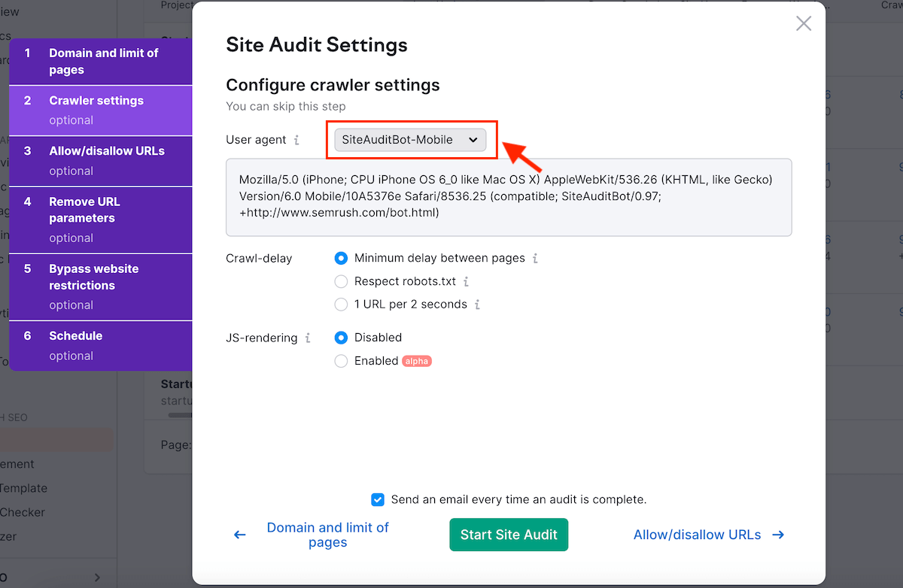Click the info icon beside User agent
This screenshot has width=903, height=588.
tap(296, 141)
